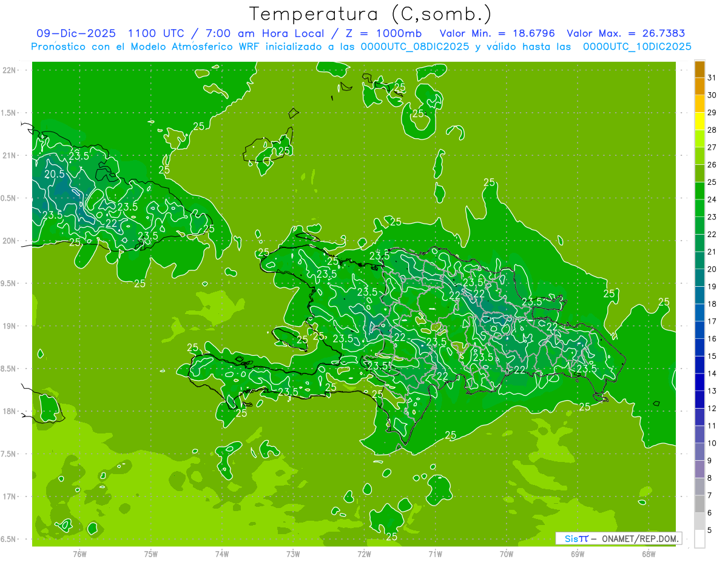Click the 19N latitude label

click(x=9, y=326)
